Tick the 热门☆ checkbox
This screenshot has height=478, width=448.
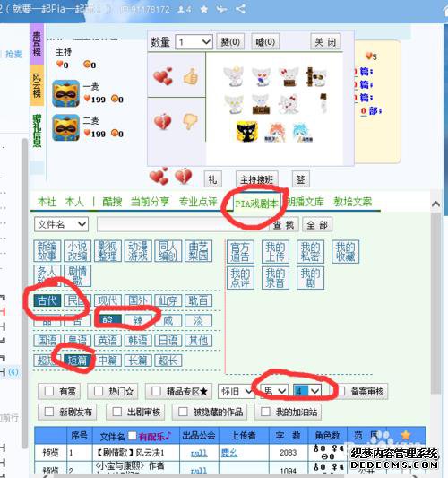point(99,391)
